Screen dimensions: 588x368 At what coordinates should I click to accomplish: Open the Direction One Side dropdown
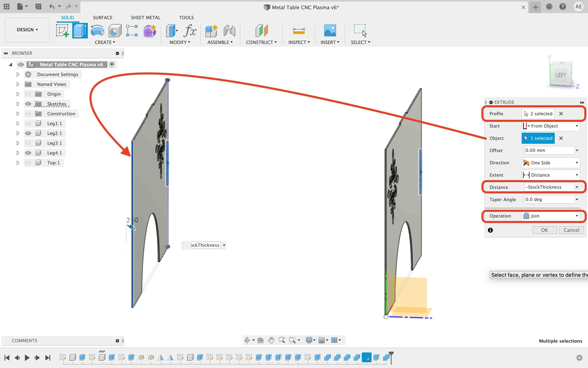coord(551,163)
